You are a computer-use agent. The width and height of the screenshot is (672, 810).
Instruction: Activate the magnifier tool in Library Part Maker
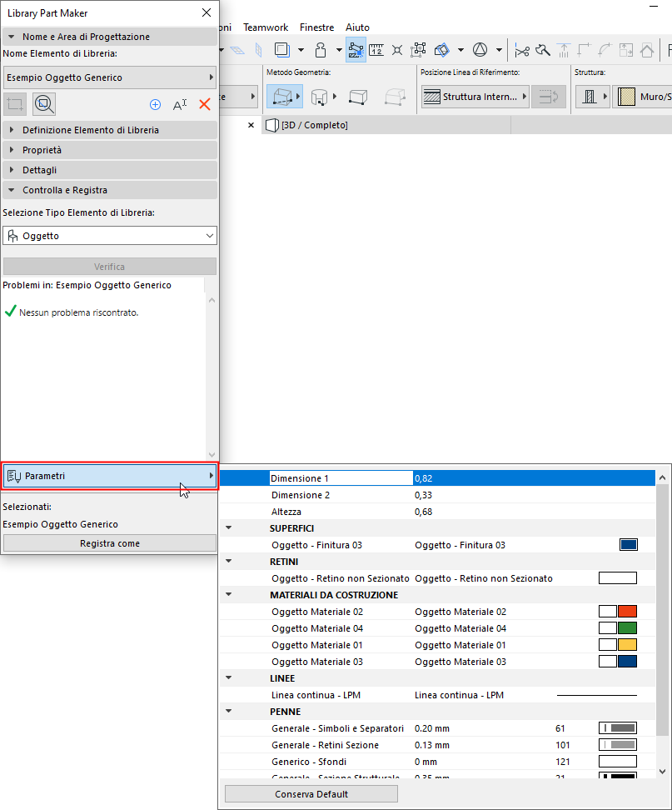(x=43, y=103)
